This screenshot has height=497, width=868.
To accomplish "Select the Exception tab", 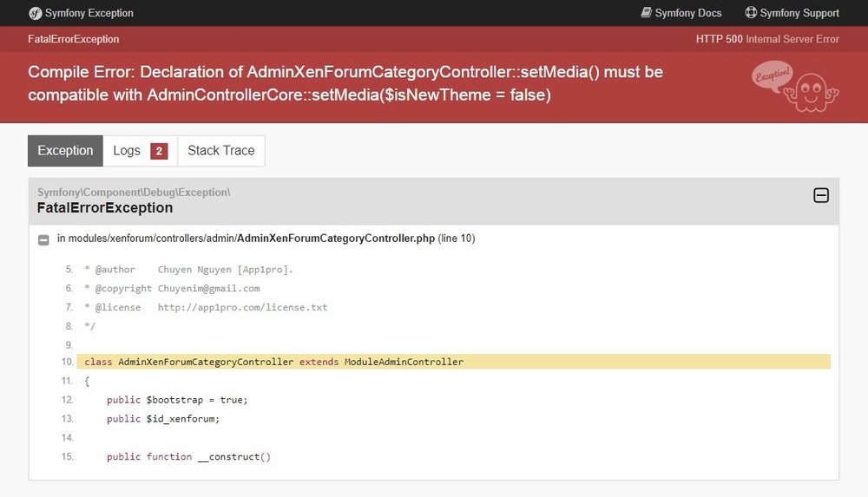I will (x=65, y=151).
